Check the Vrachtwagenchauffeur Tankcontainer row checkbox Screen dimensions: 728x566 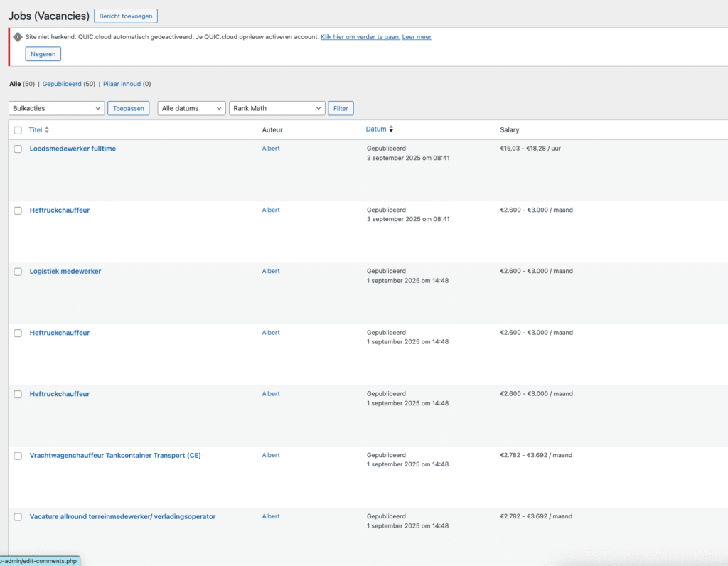coord(18,456)
